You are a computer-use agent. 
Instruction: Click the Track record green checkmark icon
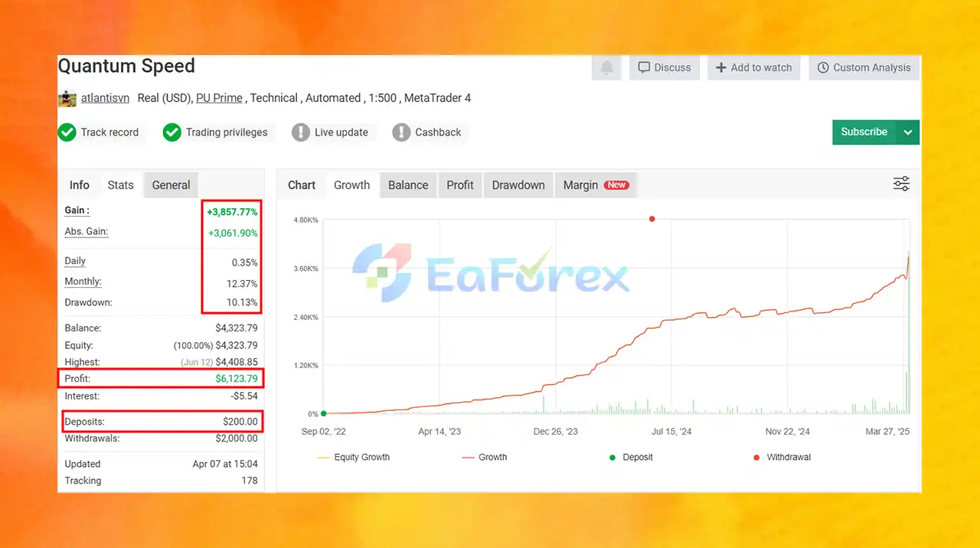67,132
